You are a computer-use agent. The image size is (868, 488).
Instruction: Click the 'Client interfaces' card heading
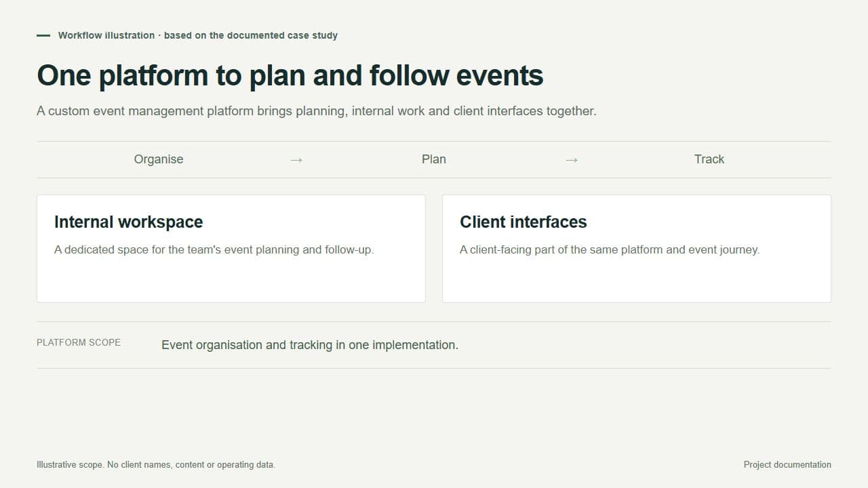(524, 222)
